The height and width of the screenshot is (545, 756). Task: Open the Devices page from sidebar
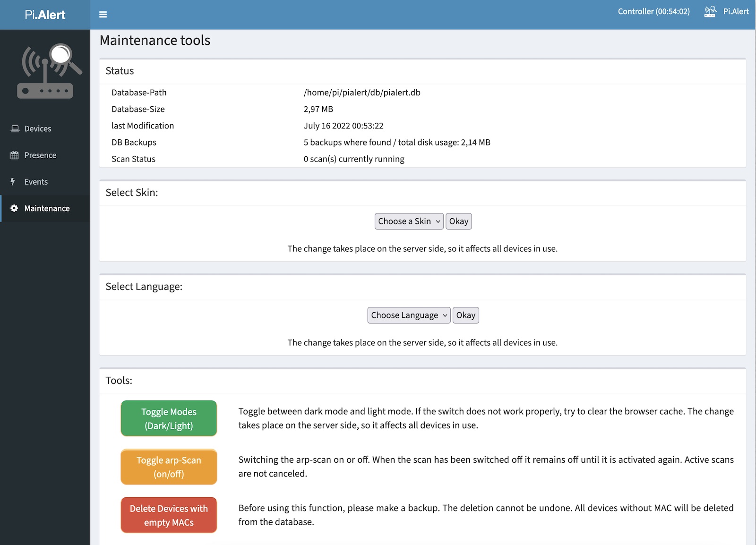click(38, 128)
